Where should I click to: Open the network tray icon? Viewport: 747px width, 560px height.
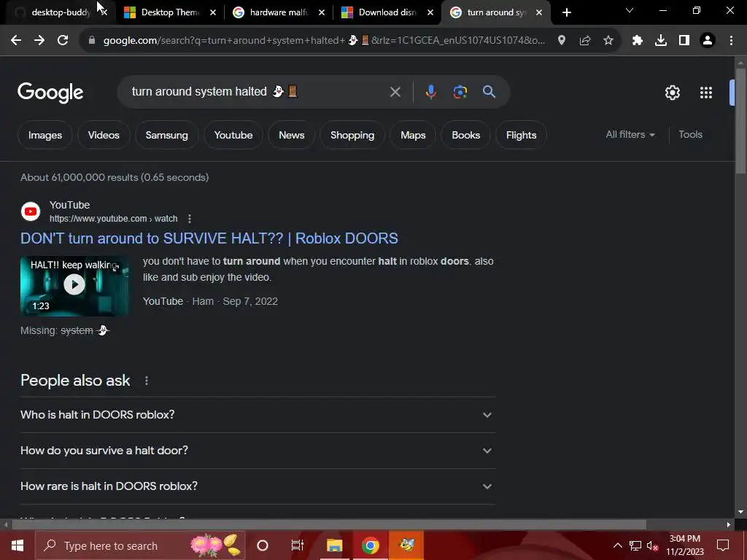pyautogui.click(x=635, y=545)
